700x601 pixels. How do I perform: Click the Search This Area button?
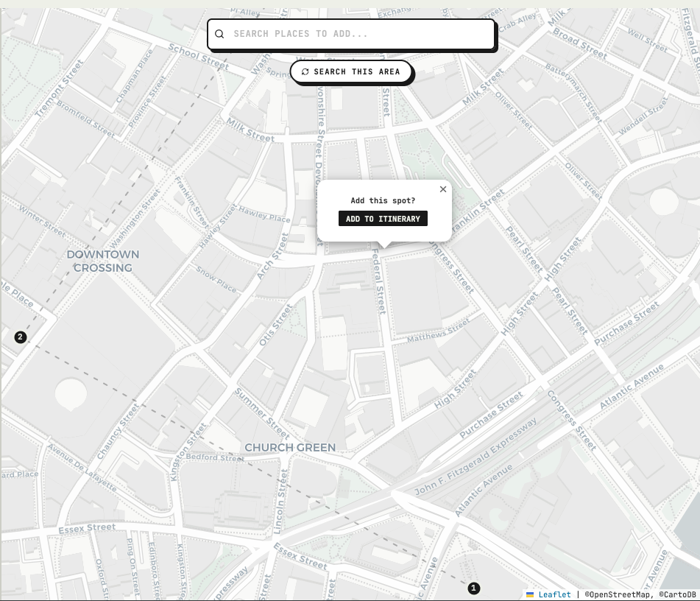coord(350,71)
